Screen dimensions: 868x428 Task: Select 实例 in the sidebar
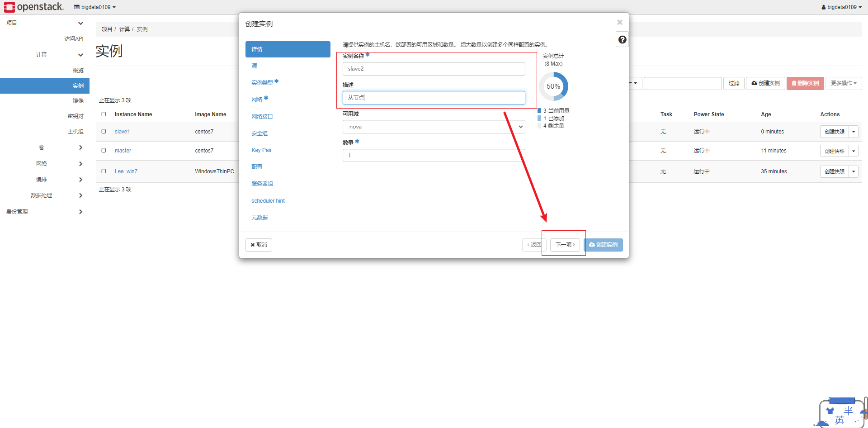45,86
